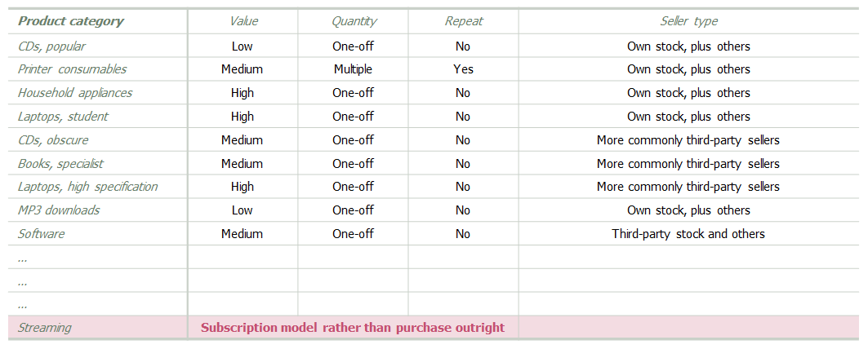Select the Household appliances row label
The height and width of the screenshot is (349, 868).
click(75, 92)
